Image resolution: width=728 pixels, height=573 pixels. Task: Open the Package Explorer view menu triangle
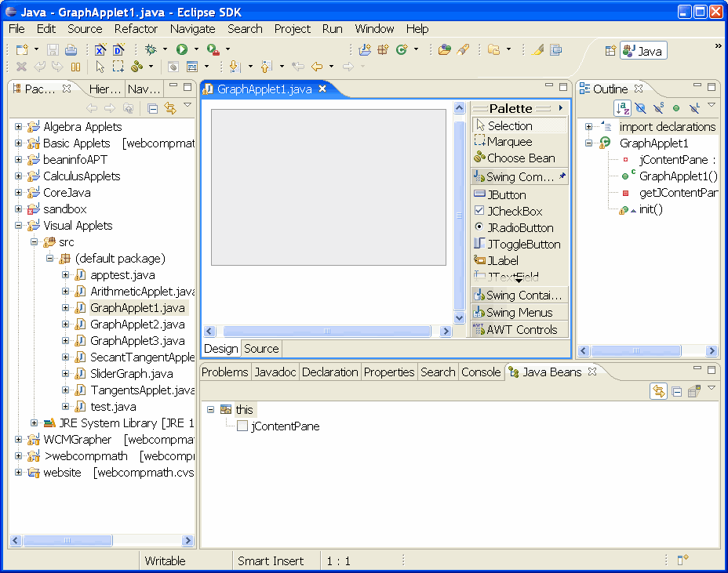pos(187,105)
